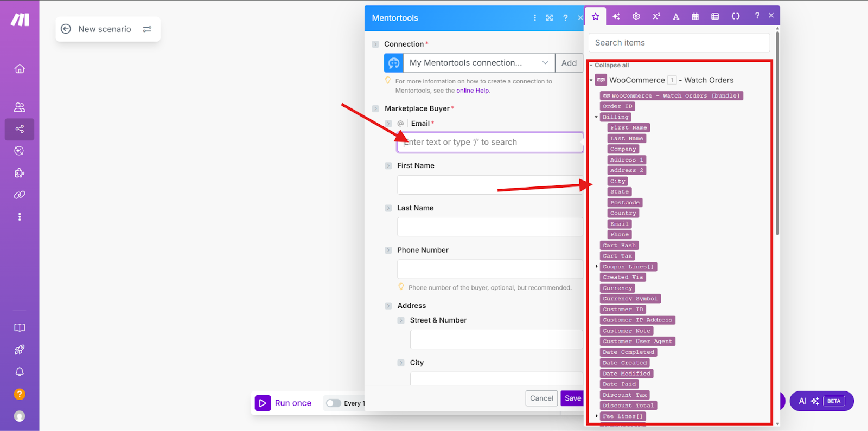This screenshot has width=868, height=431.
Task: Click Collapse all in the mapping panel
Action: pyautogui.click(x=611, y=65)
